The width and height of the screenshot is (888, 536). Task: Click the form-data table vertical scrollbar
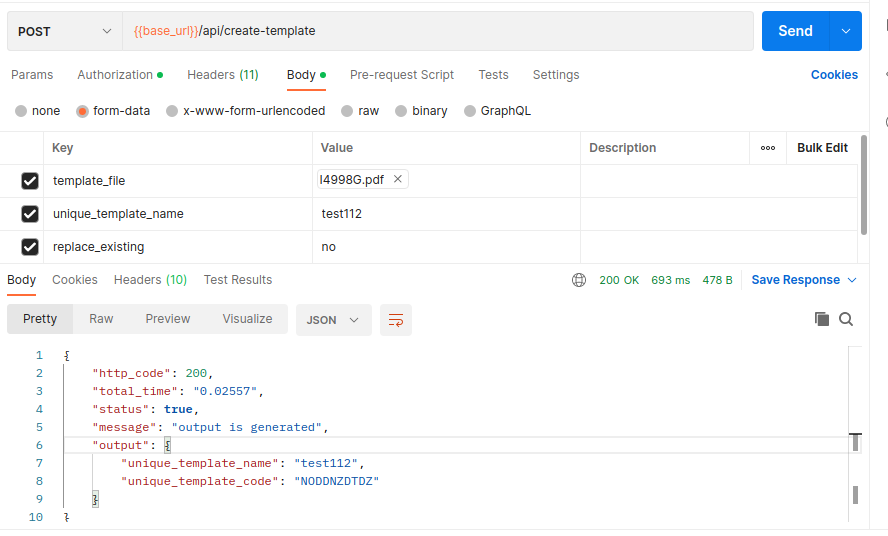click(x=864, y=185)
